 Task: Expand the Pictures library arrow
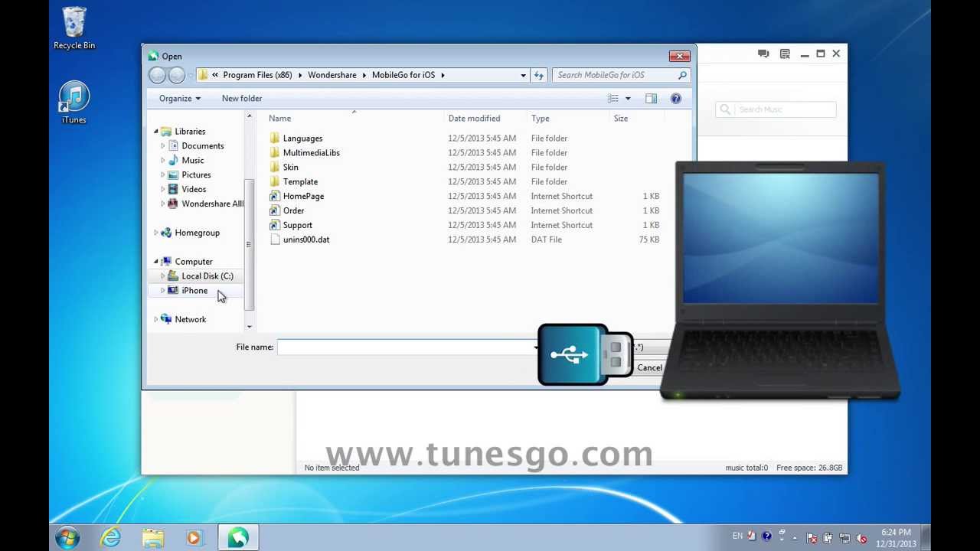coord(162,175)
